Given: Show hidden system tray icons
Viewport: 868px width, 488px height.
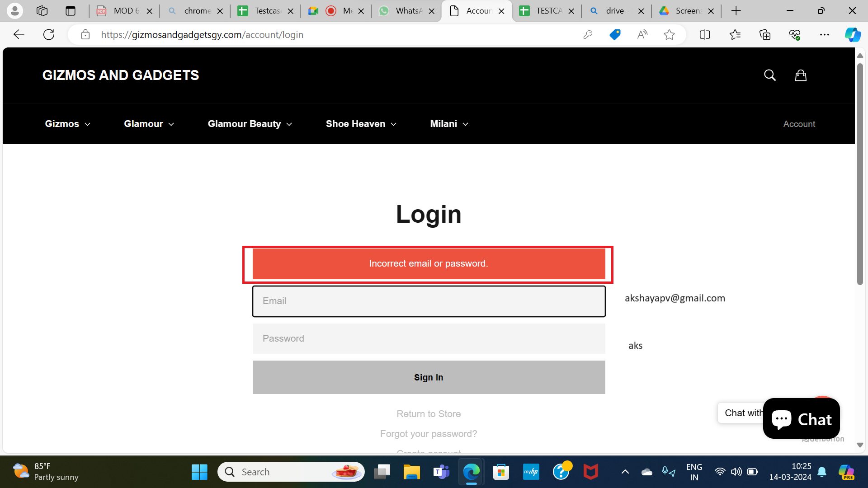Looking at the screenshot, I should [x=625, y=472].
